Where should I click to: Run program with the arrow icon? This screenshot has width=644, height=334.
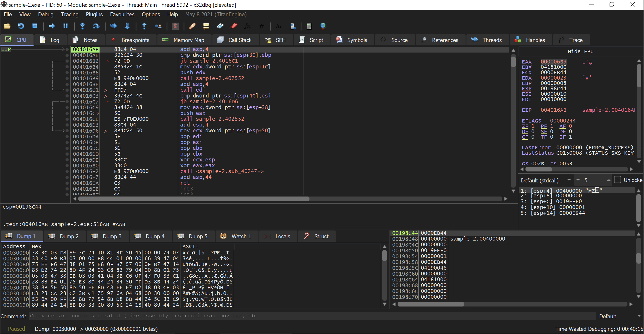coord(52,26)
